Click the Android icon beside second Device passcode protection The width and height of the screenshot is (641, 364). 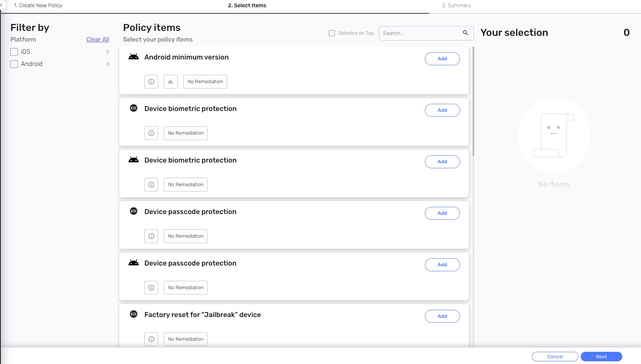[134, 263]
